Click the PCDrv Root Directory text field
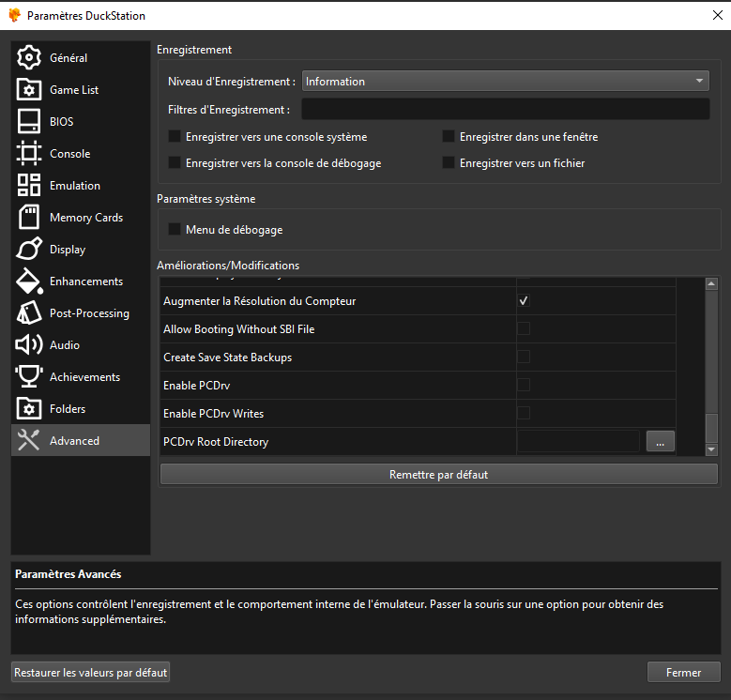Image resolution: width=731 pixels, height=700 pixels. click(579, 441)
